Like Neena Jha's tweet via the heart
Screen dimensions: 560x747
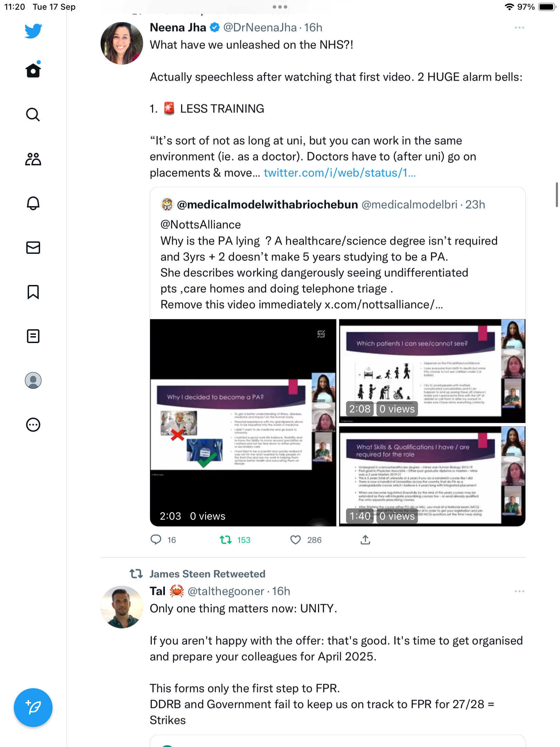(x=296, y=540)
